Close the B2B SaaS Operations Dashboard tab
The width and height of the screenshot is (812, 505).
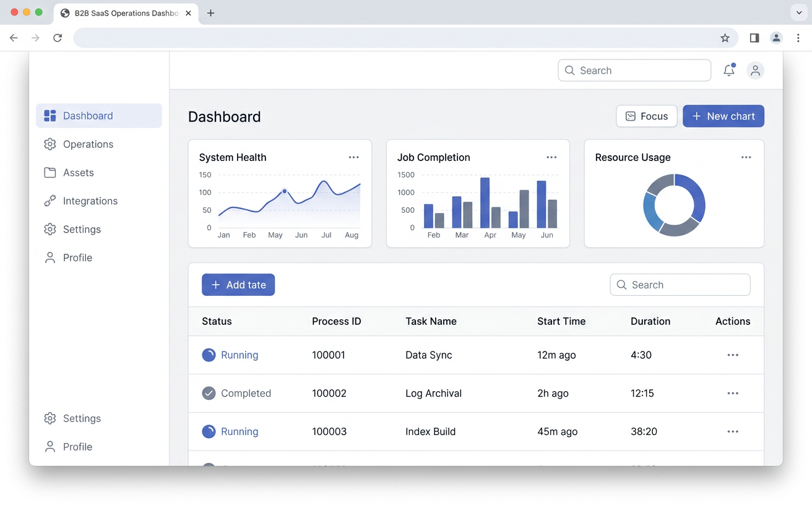188,13
